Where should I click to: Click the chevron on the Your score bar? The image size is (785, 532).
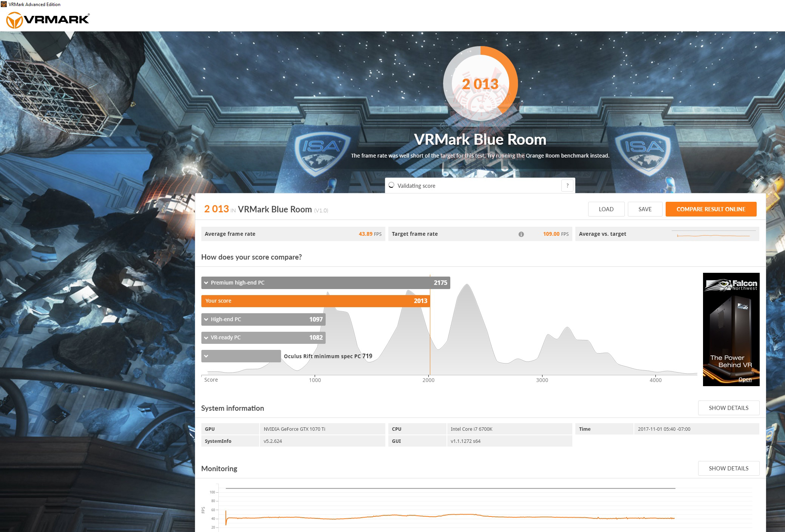click(x=206, y=301)
